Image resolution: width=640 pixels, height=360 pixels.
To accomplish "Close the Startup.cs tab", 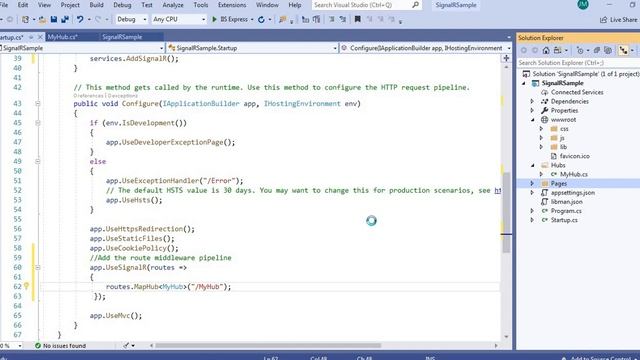I will pos(40,37).
